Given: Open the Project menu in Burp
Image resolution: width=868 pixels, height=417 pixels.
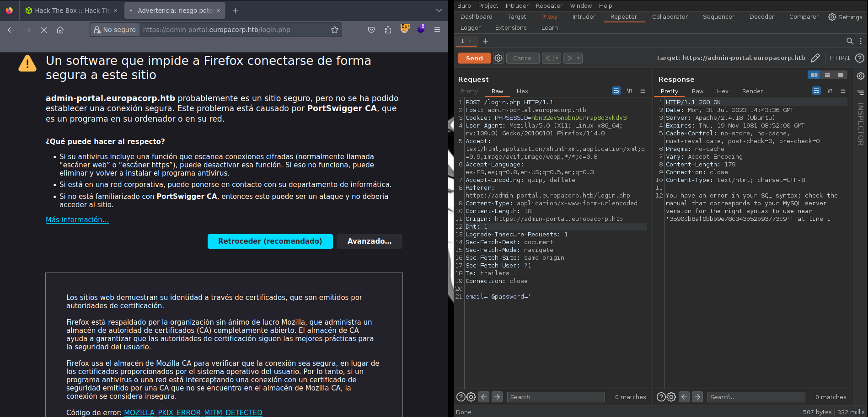Looking at the screenshot, I should [x=488, y=5].
